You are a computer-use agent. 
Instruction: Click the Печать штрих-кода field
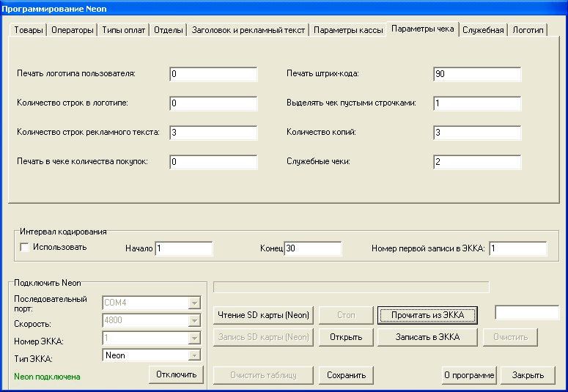pyautogui.click(x=477, y=74)
